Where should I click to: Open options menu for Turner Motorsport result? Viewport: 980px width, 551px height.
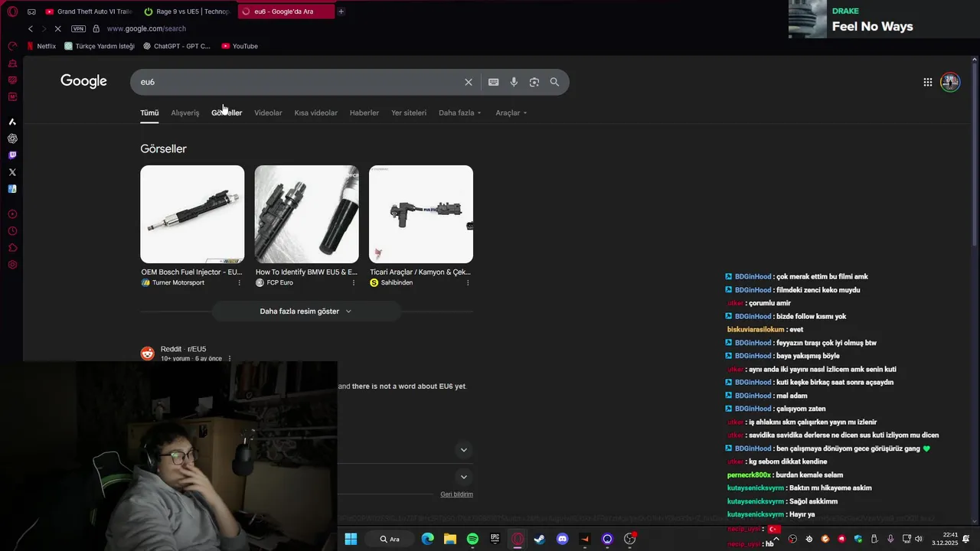point(239,283)
